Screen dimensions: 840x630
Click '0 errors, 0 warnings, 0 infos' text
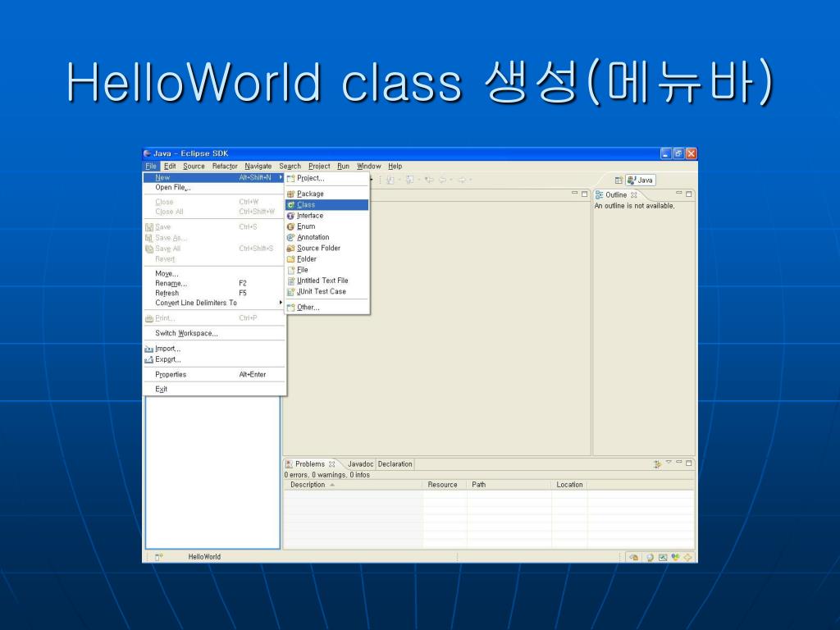tap(326, 475)
